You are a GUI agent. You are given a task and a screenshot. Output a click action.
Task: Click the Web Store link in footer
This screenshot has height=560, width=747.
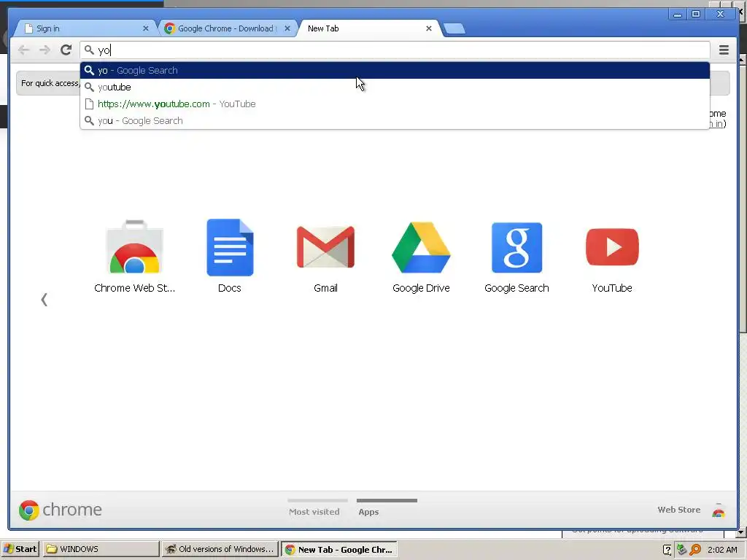679,510
